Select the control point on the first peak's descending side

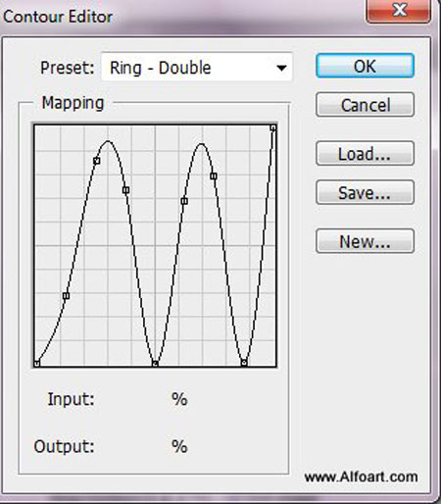126,190
